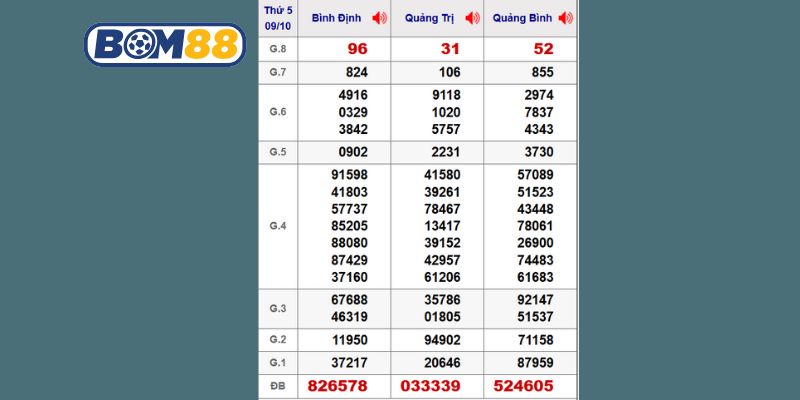Screen dimensions: 800x400
Task: Select G.4 number 39152
Action: [442, 243]
